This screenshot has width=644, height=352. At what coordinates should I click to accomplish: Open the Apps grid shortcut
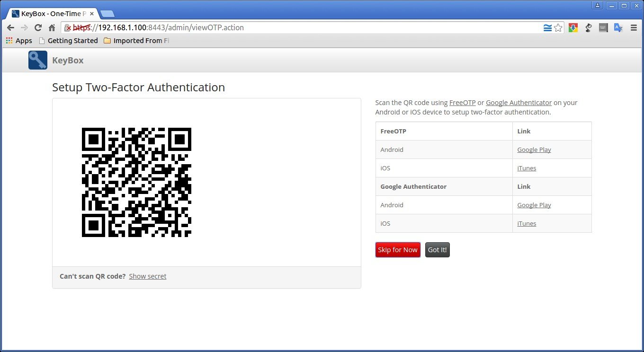[19, 41]
